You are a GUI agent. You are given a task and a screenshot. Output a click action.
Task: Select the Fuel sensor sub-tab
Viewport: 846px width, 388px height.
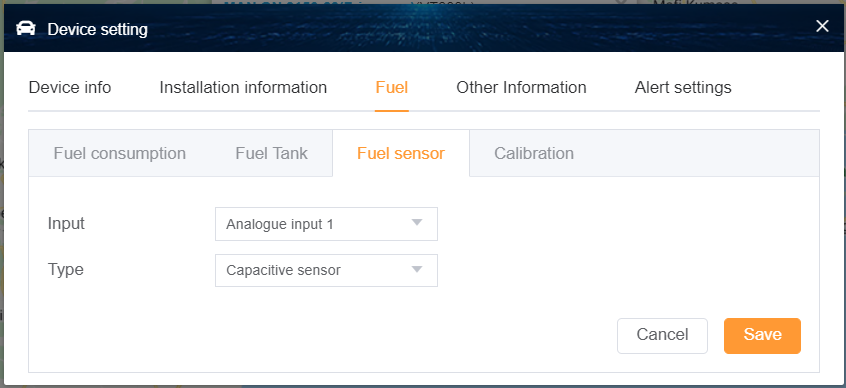[x=401, y=153]
